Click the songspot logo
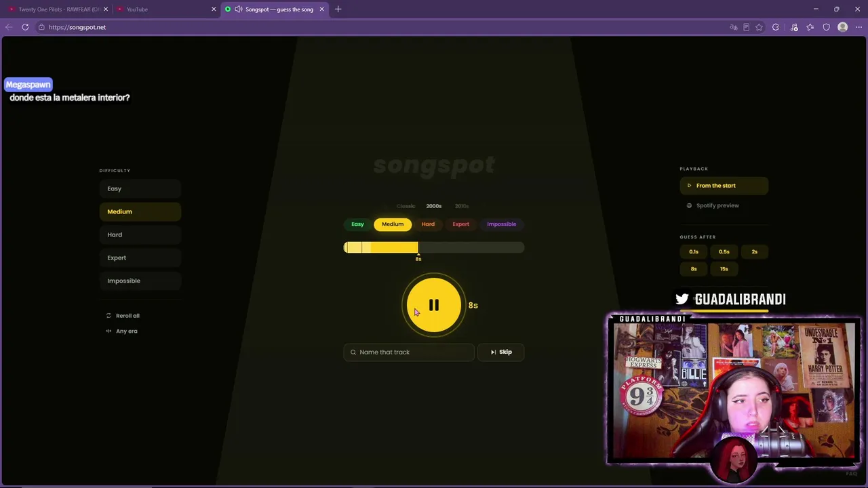The image size is (868, 488). 434,165
